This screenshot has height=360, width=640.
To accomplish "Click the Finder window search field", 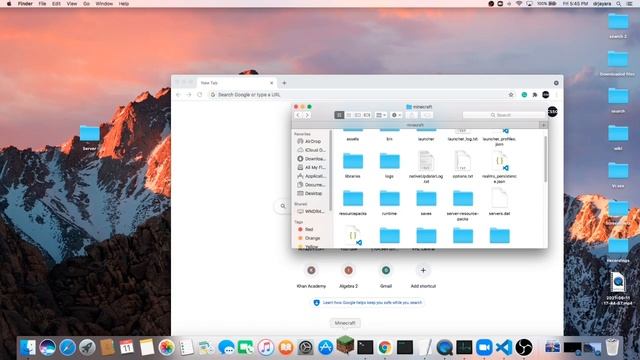I will coord(504,115).
